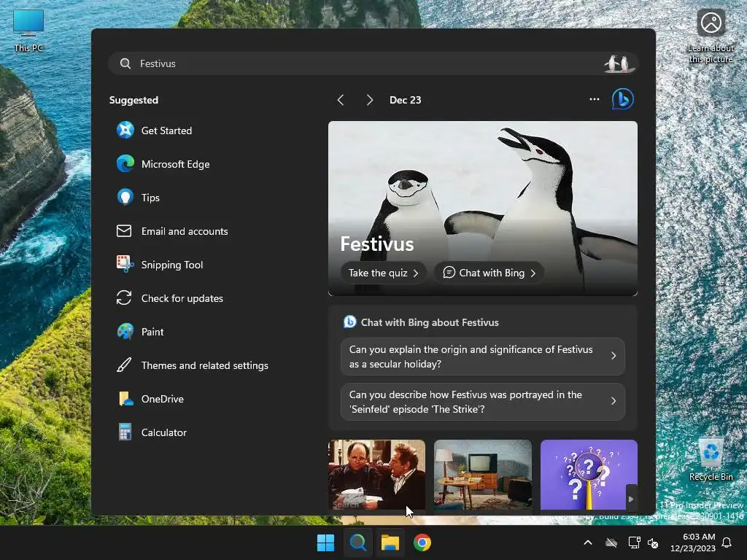Open the Get Started app icon
Screen dimensions: 747x560
(125, 130)
